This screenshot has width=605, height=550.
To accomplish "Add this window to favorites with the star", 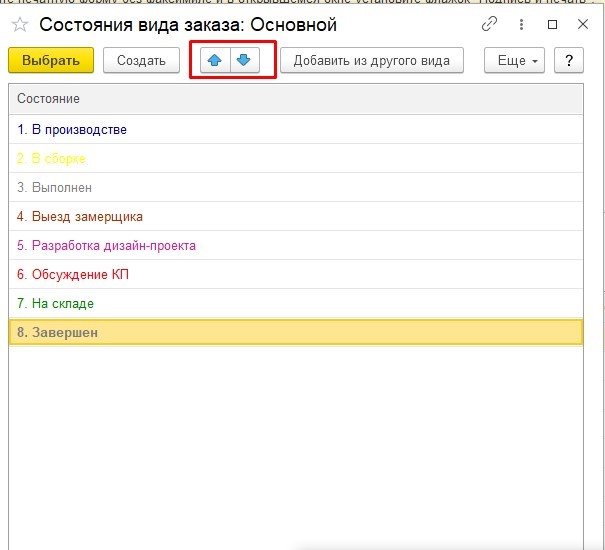I will pyautogui.click(x=20, y=25).
